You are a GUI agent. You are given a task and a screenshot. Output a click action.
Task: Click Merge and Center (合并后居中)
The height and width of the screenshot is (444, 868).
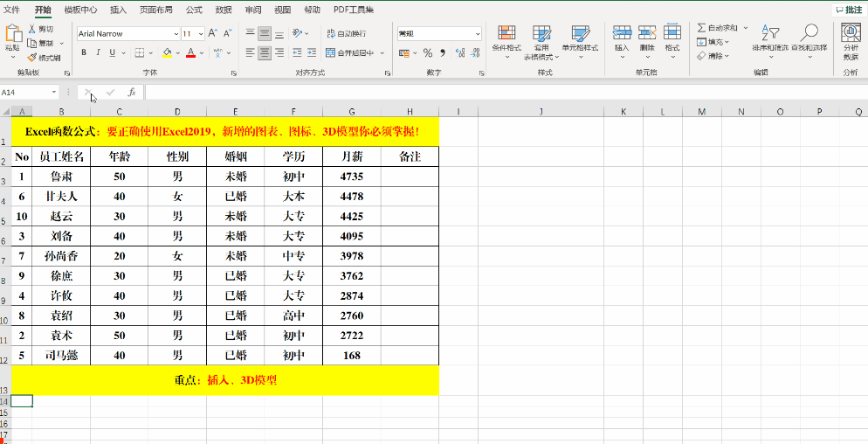350,53
